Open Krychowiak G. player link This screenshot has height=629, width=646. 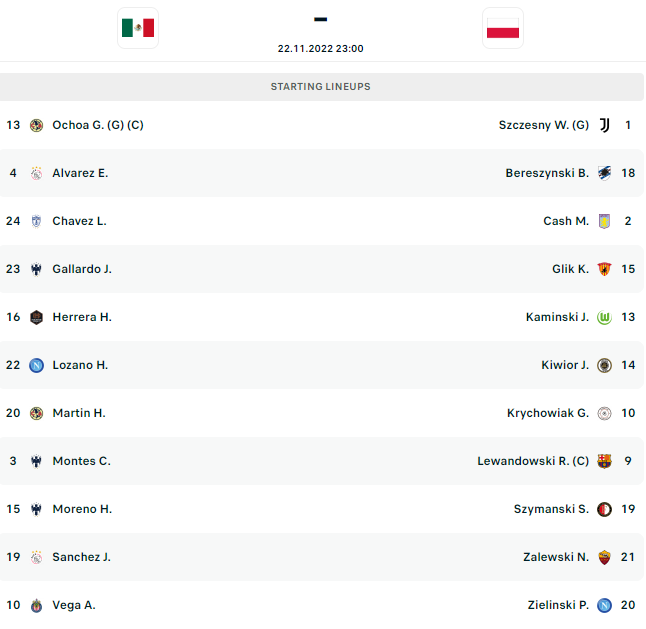pyautogui.click(x=548, y=413)
